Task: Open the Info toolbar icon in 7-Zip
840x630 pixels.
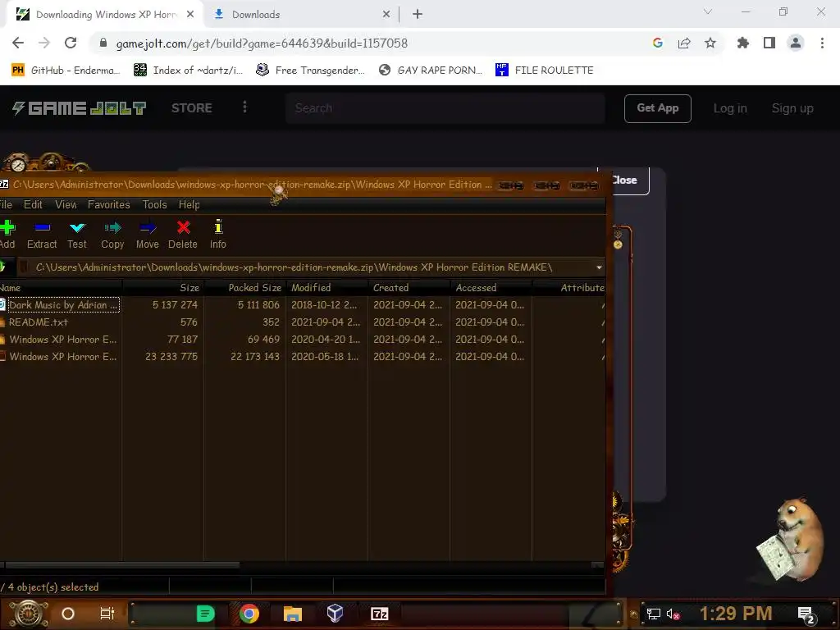Action: pyautogui.click(x=218, y=226)
